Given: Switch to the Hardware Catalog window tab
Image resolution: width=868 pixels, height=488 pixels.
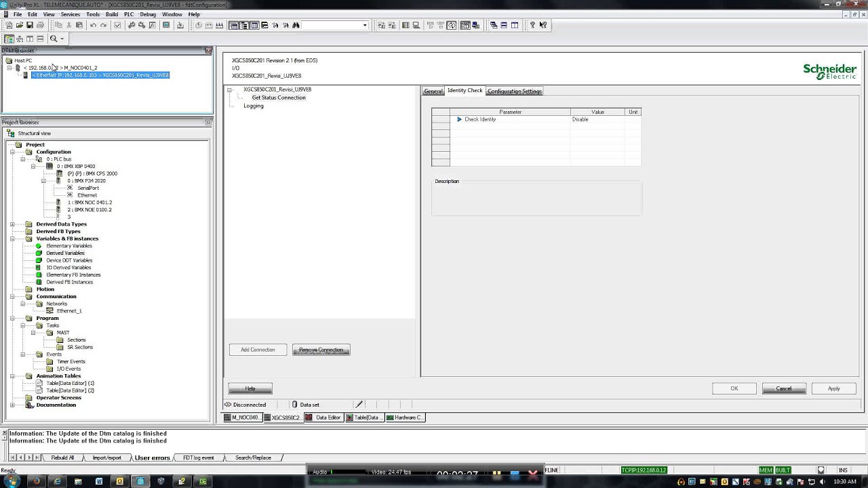Looking at the screenshot, I should (405, 418).
